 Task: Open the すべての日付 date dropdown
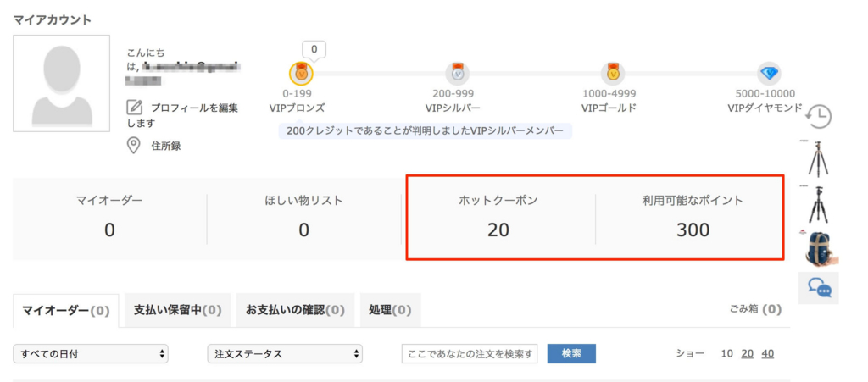click(91, 354)
